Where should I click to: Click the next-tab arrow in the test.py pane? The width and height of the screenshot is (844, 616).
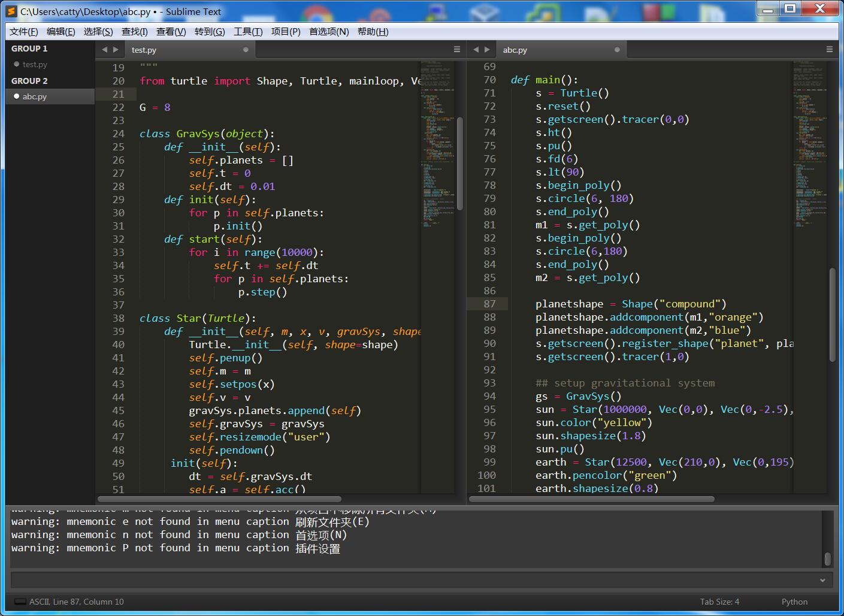pyautogui.click(x=116, y=50)
